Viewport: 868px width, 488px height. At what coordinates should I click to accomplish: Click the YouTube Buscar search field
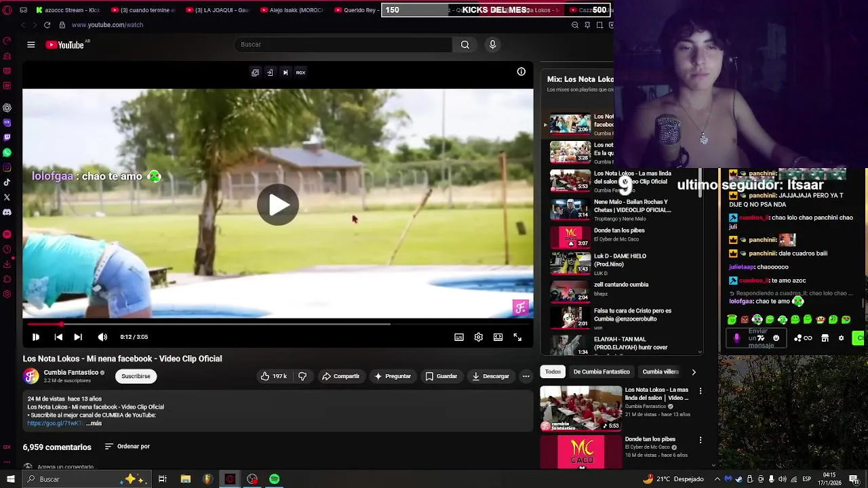(x=344, y=45)
